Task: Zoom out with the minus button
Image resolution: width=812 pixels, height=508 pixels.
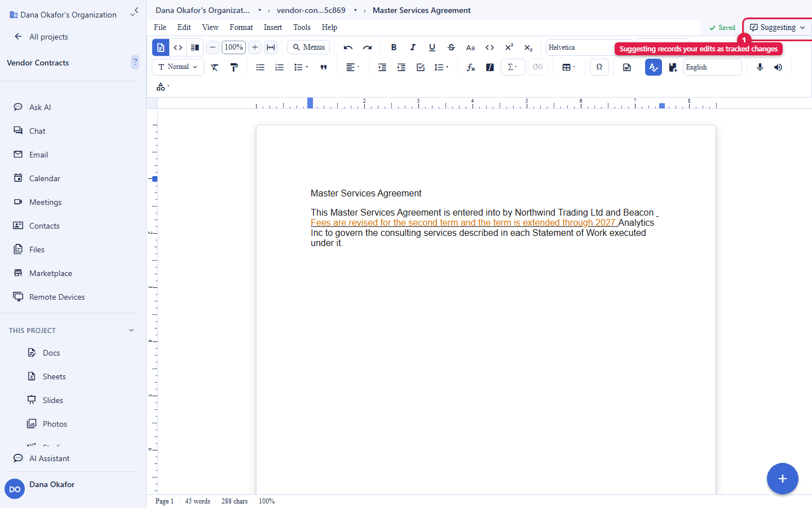Action: (213, 47)
